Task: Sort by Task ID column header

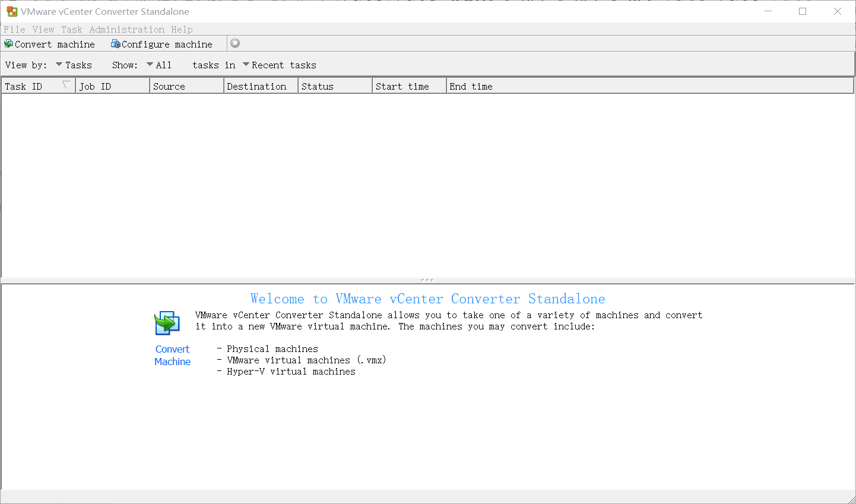Action: [39, 86]
